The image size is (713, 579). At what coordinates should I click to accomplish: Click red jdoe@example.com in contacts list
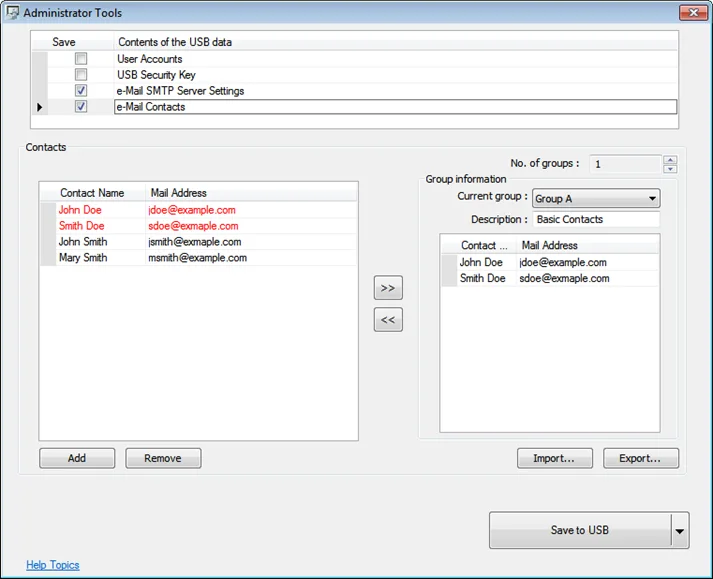[192, 210]
